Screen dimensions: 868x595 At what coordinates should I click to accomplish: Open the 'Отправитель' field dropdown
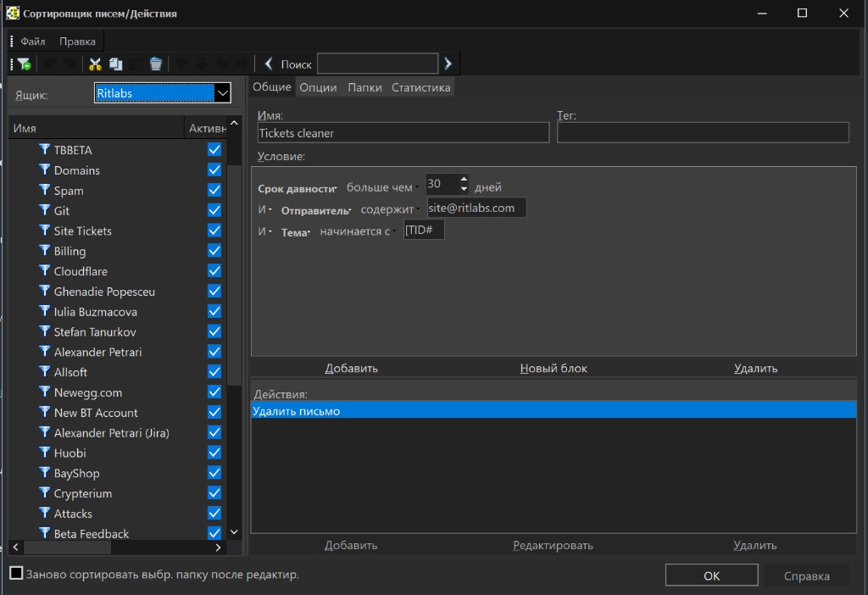click(316, 210)
